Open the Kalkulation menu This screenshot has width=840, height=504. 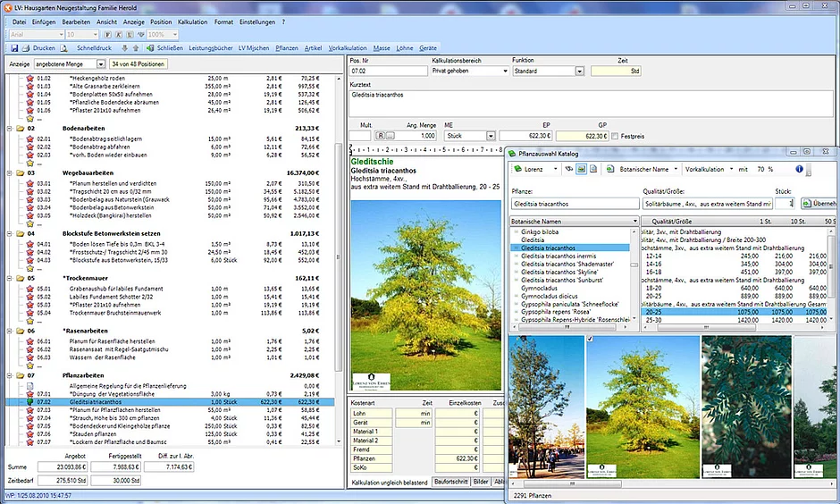[191, 21]
